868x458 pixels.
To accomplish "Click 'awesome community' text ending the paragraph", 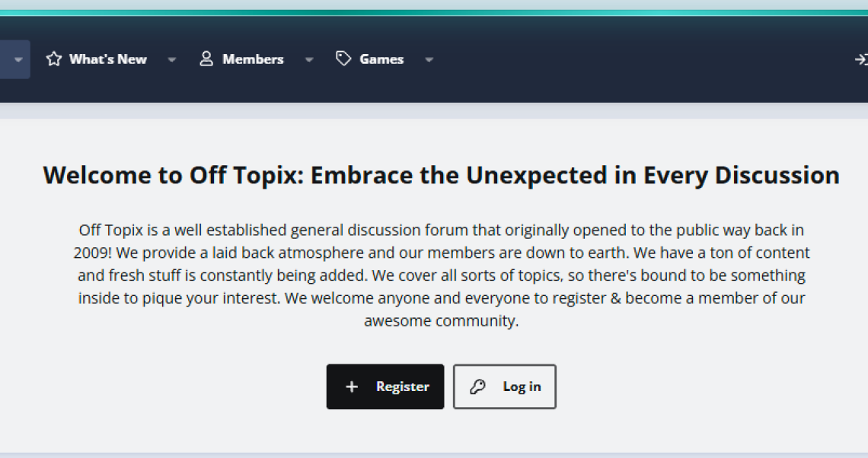I will [x=441, y=321].
